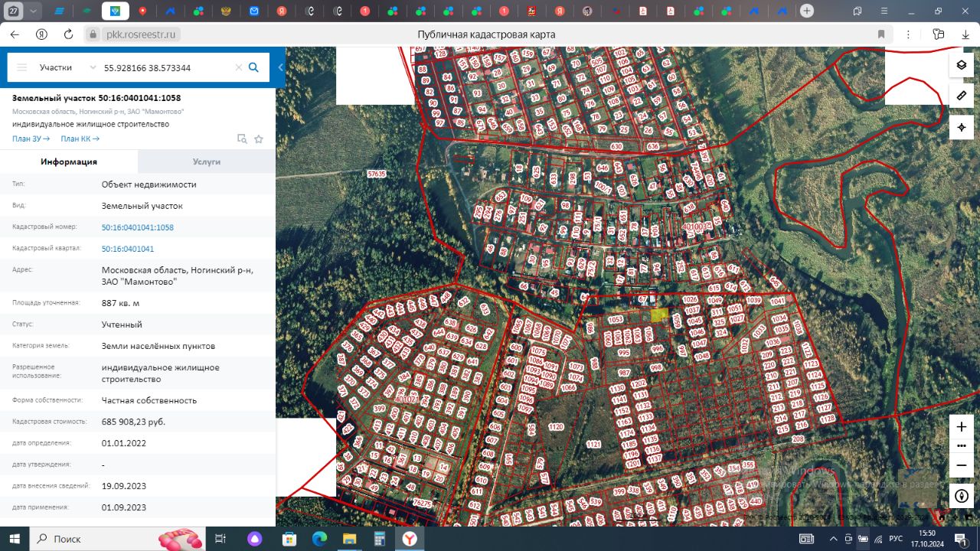Viewport: 980px width, 551px height.
Task: Select the Информация tab
Action: click(69, 161)
